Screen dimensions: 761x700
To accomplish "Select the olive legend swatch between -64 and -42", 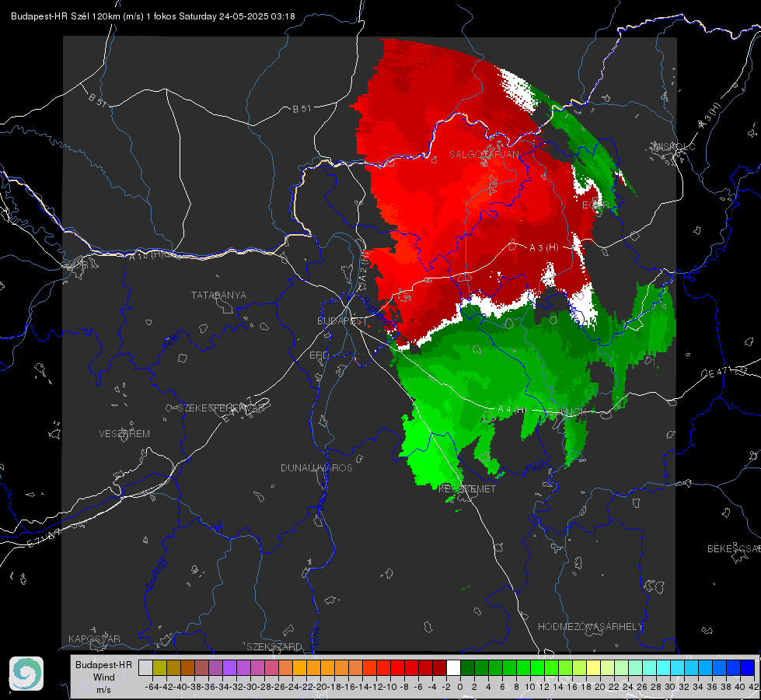I will 159,667.
